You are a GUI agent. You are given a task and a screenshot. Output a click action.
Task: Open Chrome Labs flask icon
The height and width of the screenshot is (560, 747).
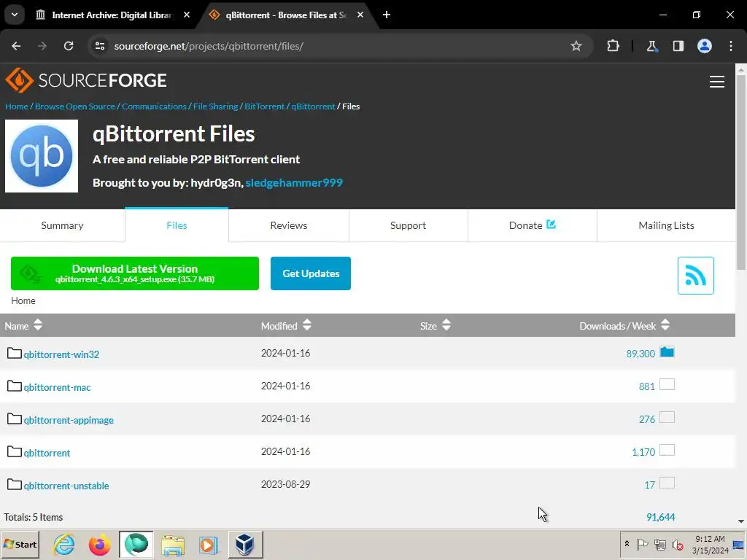click(651, 46)
